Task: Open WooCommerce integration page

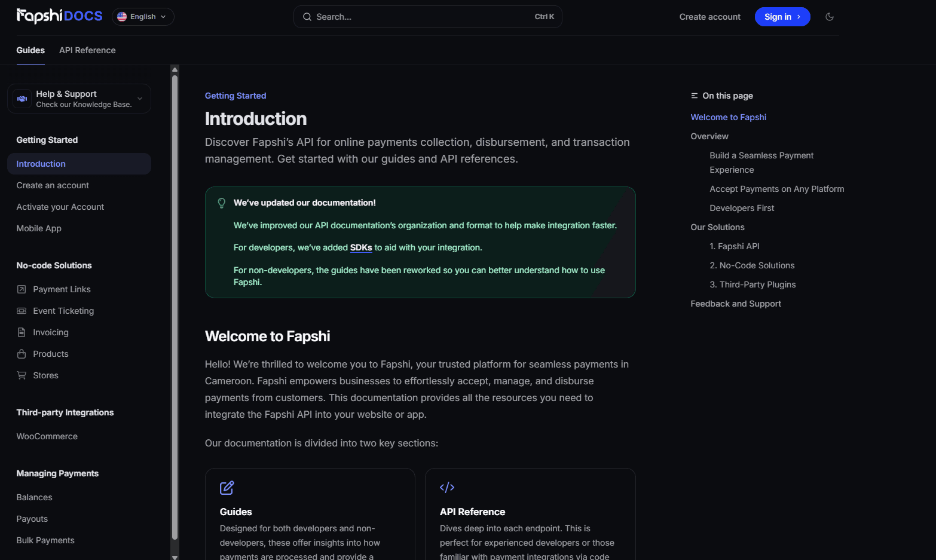Action: [x=47, y=436]
